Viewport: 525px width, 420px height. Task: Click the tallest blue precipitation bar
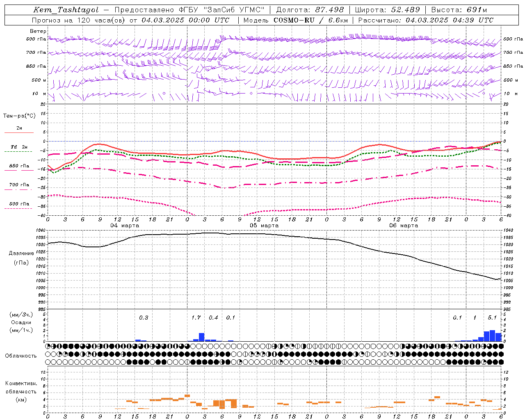pos(492,336)
